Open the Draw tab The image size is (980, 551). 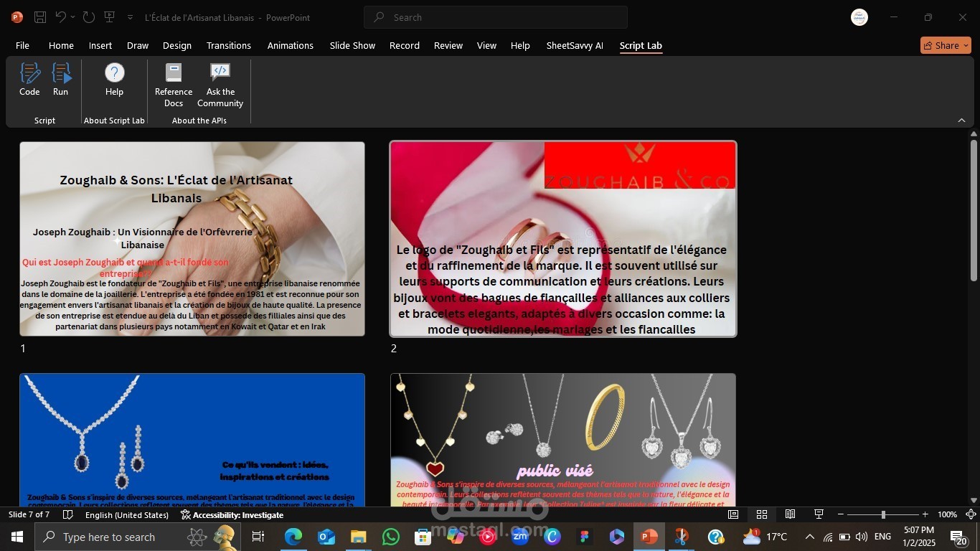point(138,45)
